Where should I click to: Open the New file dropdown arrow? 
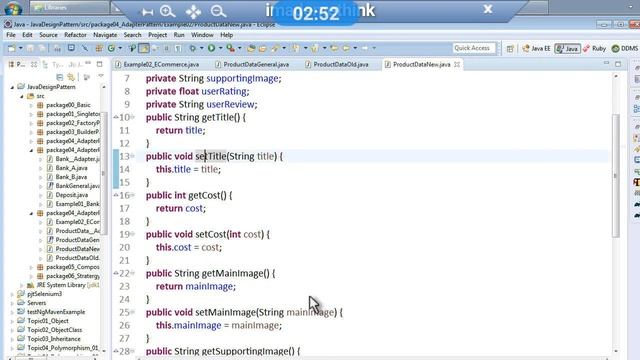20,48
